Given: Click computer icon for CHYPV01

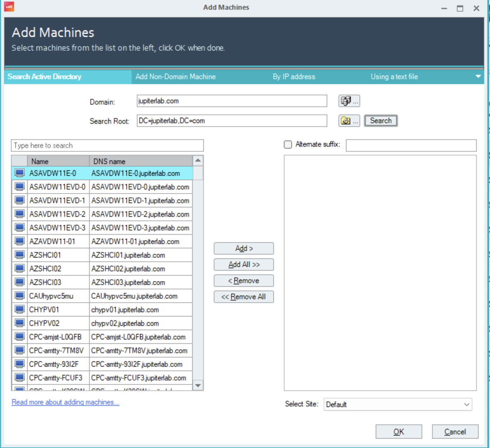Looking at the screenshot, I should click(x=20, y=310).
